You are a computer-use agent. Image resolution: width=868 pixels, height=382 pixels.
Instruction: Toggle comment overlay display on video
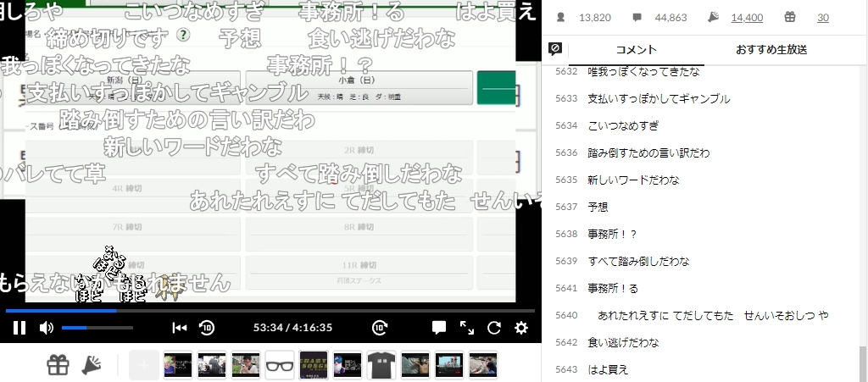(439, 328)
